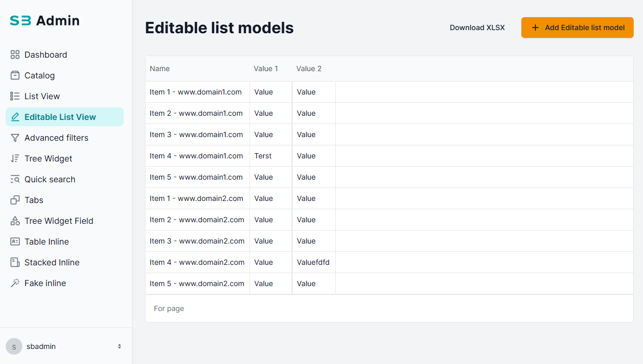Click the Editable List View pencil icon
643x364 pixels.
15,117
